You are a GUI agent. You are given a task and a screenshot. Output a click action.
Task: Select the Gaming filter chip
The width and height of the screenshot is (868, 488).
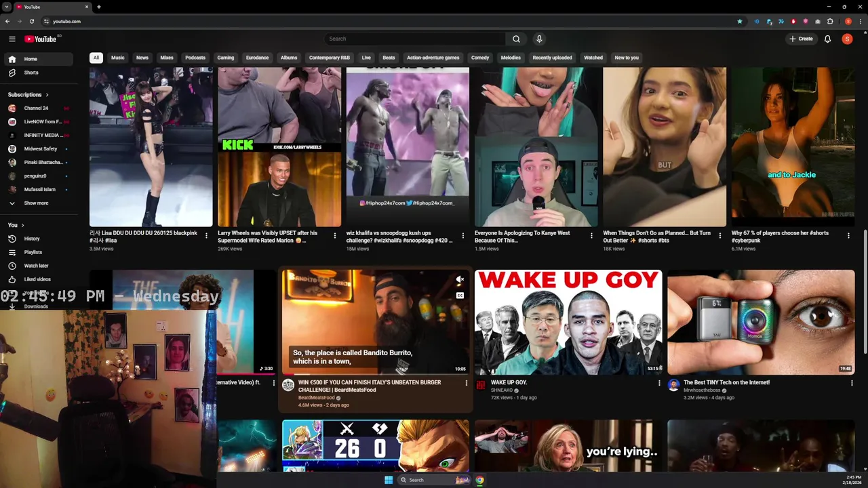(x=226, y=58)
